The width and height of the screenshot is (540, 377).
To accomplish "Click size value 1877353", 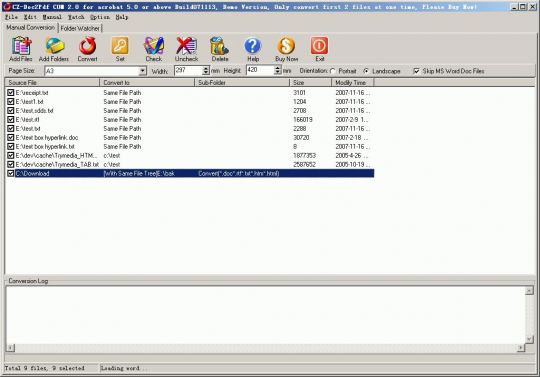I will pos(304,155).
